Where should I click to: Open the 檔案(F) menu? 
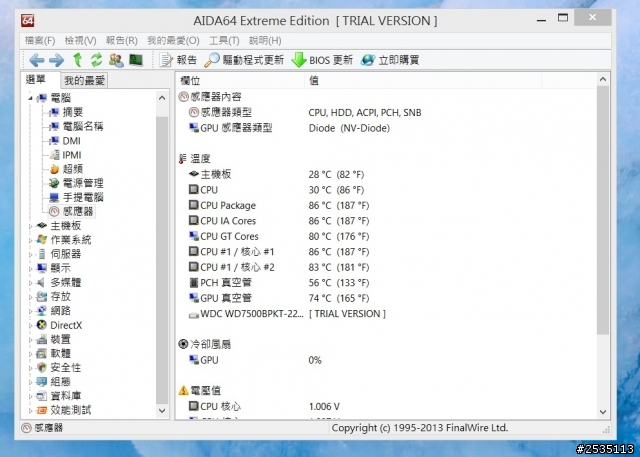click(40, 40)
